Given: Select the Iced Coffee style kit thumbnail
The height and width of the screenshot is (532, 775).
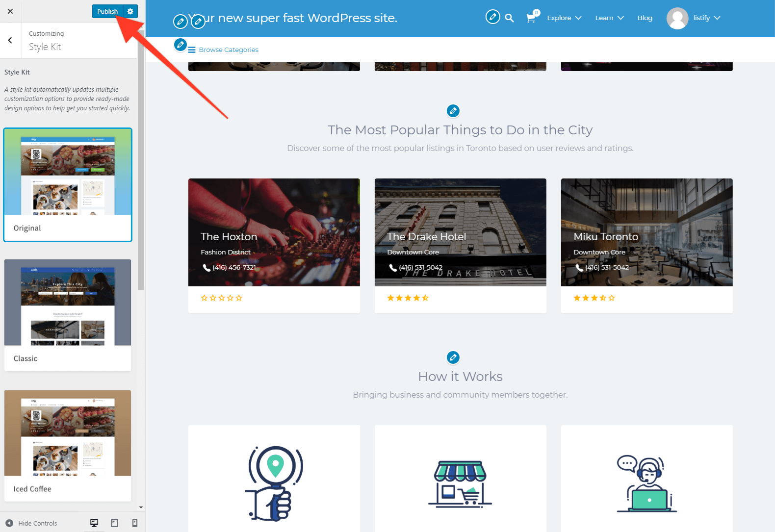Looking at the screenshot, I should tap(68, 446).
